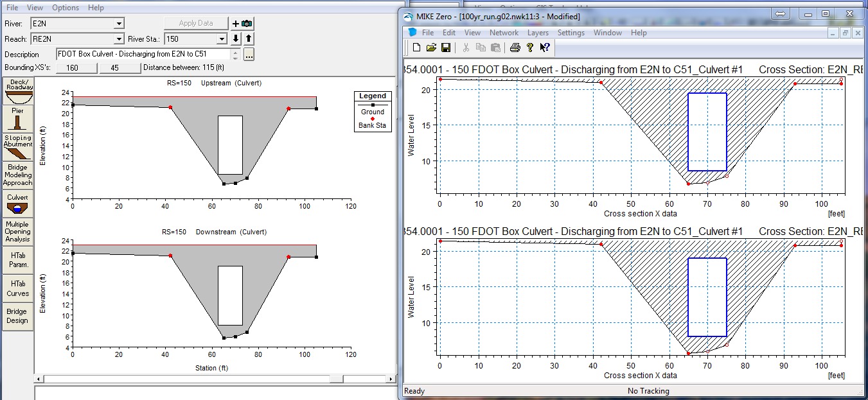Open About via yellow question mark icon
Screen dimensions: 868x400
530,47
